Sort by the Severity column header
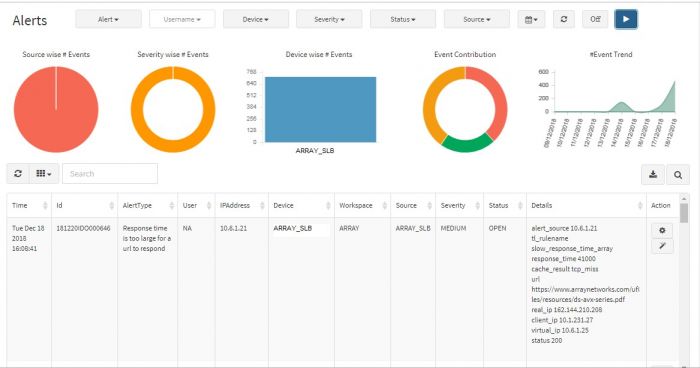The width and height of the screenshot is (700, 368). (x=459, y=205)
